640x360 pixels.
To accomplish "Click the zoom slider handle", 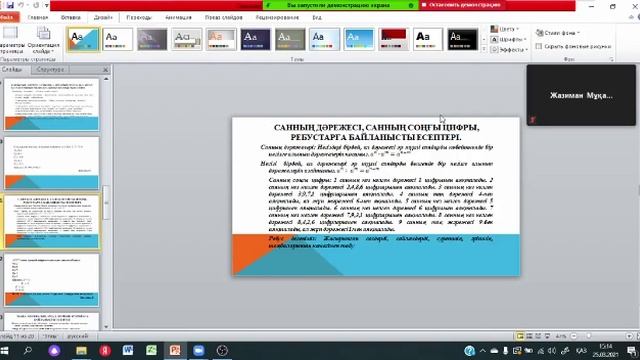I will pos(589,336).
